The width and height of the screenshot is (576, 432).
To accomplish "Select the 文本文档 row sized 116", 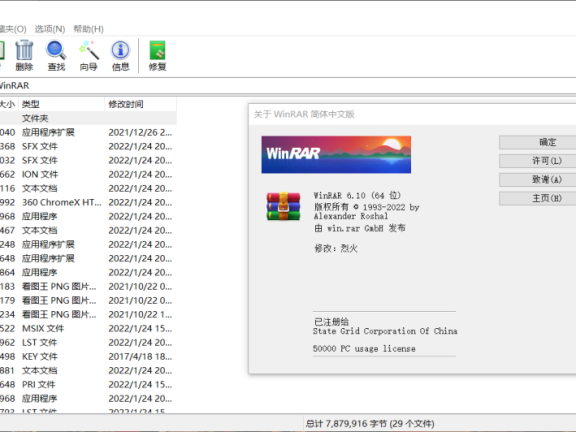I will (x=88, y=188).
